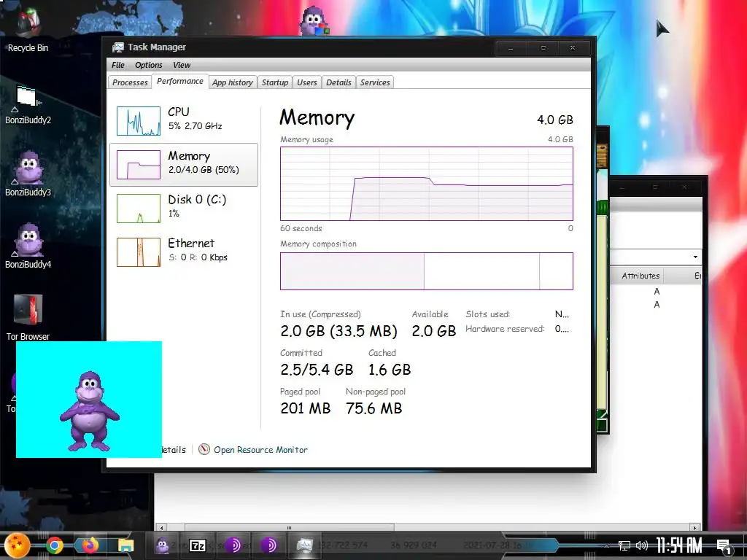Minimize the Task Manager window

[x=511, y=48]
